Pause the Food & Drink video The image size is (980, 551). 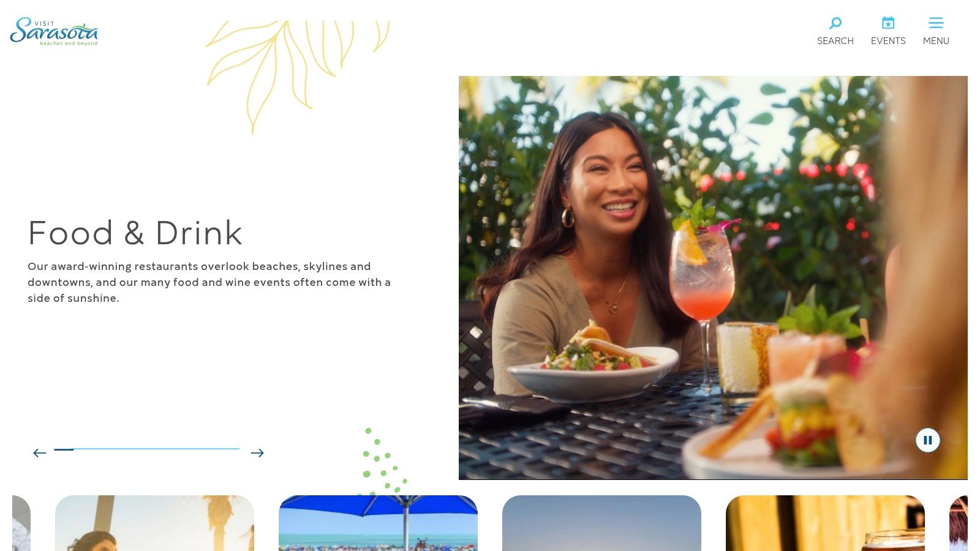(x=927, y=440)
